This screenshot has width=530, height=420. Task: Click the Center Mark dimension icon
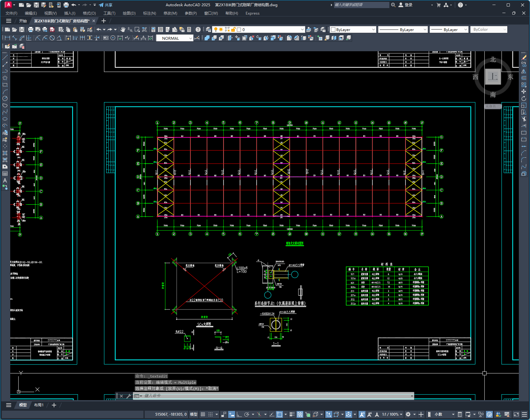pos(113,38)
